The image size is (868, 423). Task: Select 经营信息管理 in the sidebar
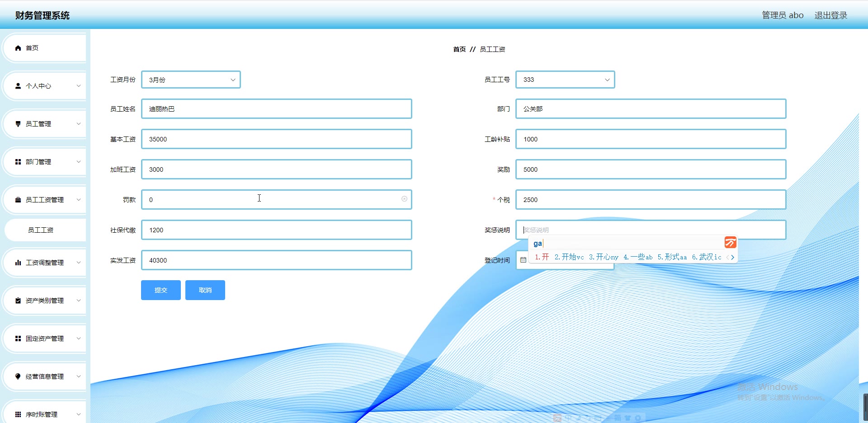point(45,376)
